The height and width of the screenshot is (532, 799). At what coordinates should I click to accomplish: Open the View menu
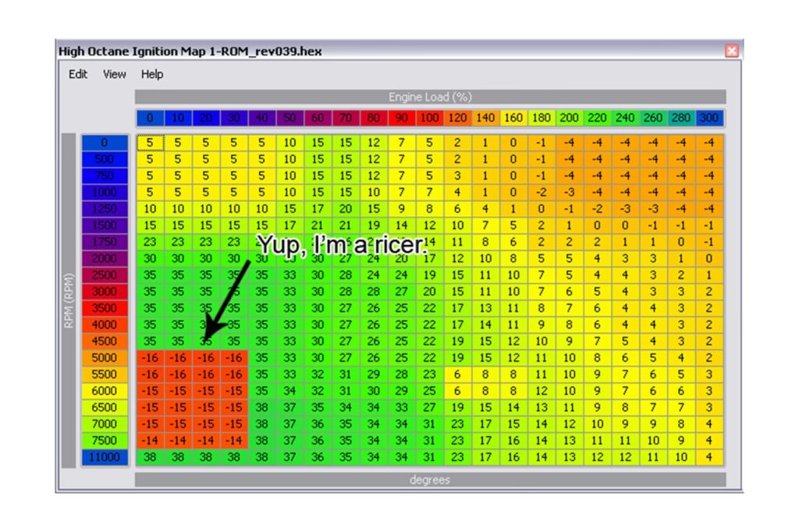[114, 74]
